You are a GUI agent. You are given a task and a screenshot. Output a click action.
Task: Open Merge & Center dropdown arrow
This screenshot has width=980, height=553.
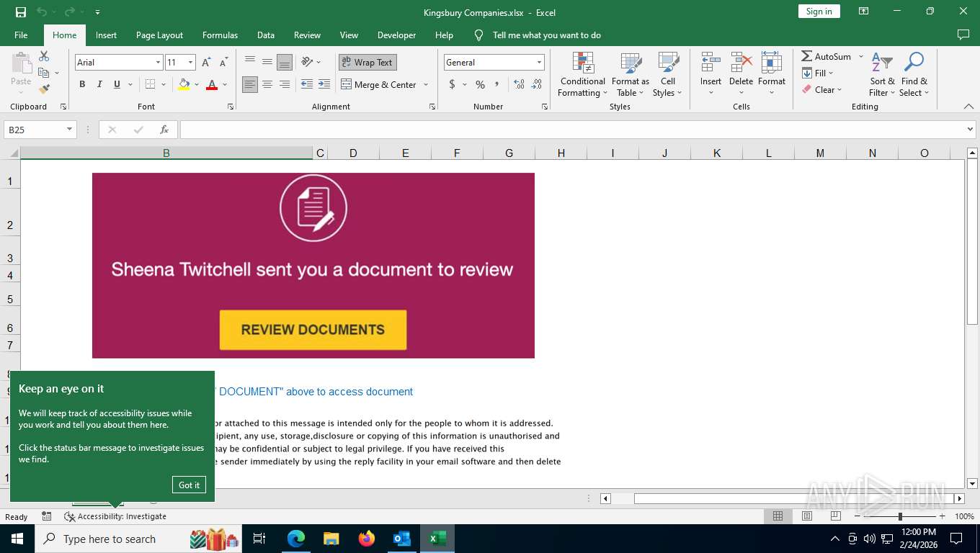click(426, 84)
